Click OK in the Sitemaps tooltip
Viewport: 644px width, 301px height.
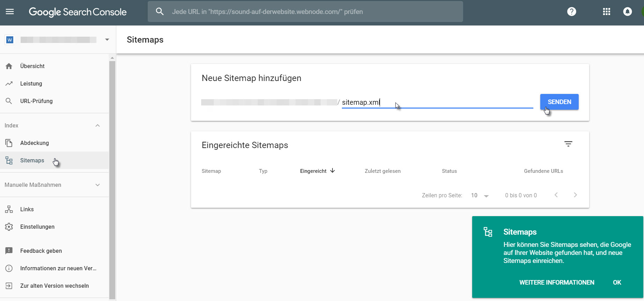click(x=617, y=282)
